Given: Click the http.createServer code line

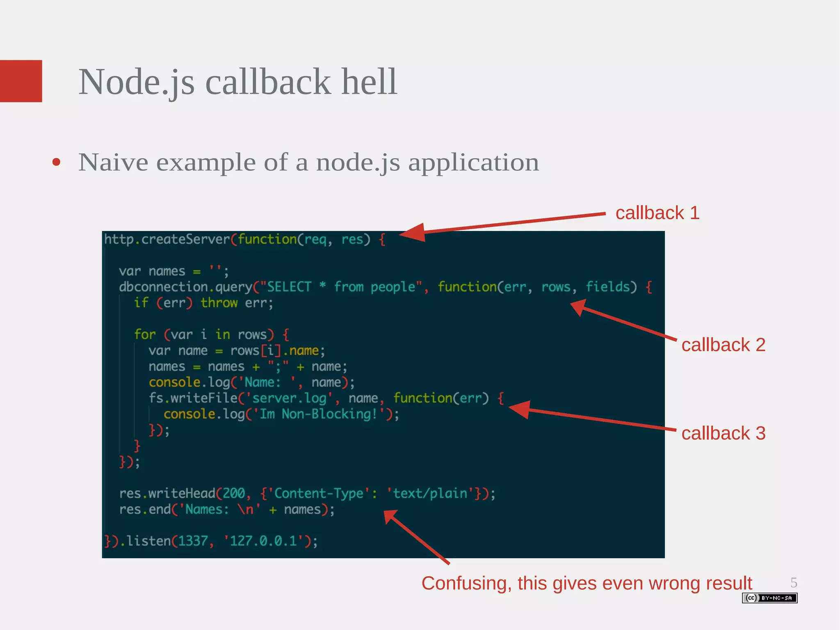Looking at the screenshot, I should pyautogui.click(x=244, y=239).
